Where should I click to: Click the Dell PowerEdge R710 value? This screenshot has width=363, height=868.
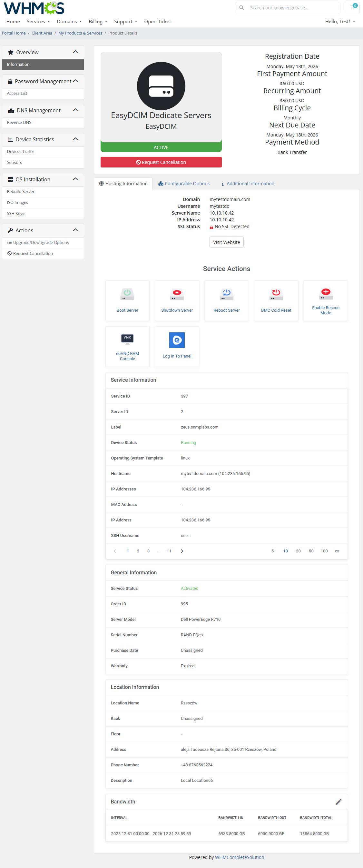[x=200, y=619]
